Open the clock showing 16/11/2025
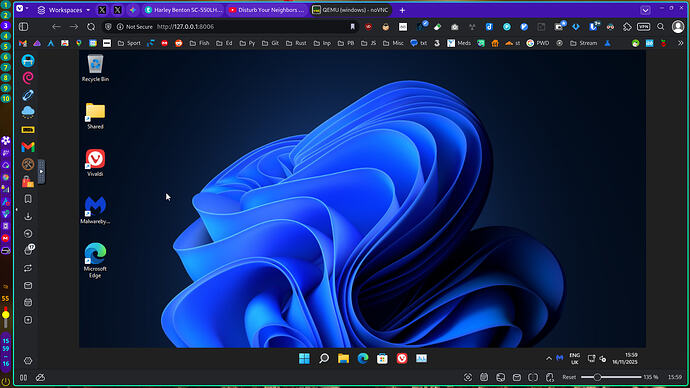 pos(625,359)
